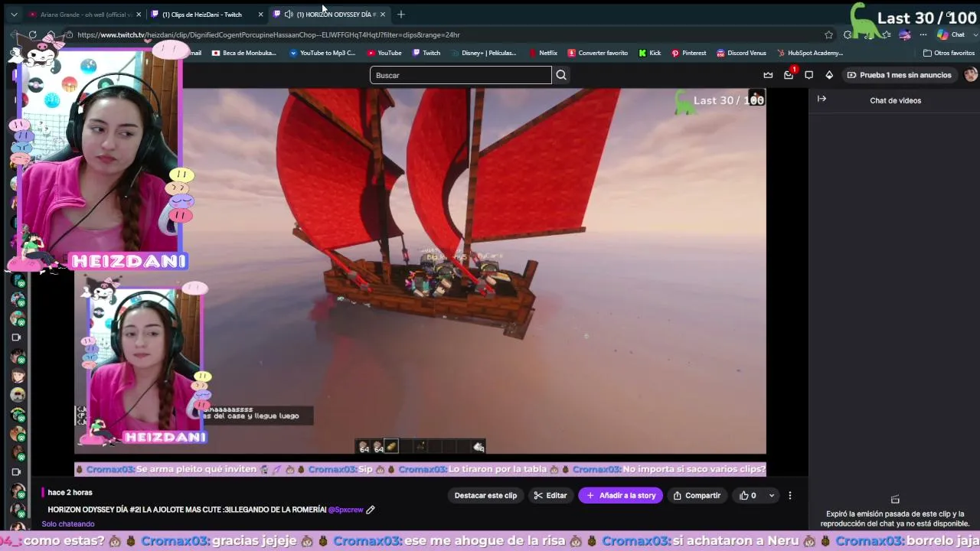The height and width of the screenshot is (551, 980).
Task: Open the Kick bookmark
Action: point(650,53)
